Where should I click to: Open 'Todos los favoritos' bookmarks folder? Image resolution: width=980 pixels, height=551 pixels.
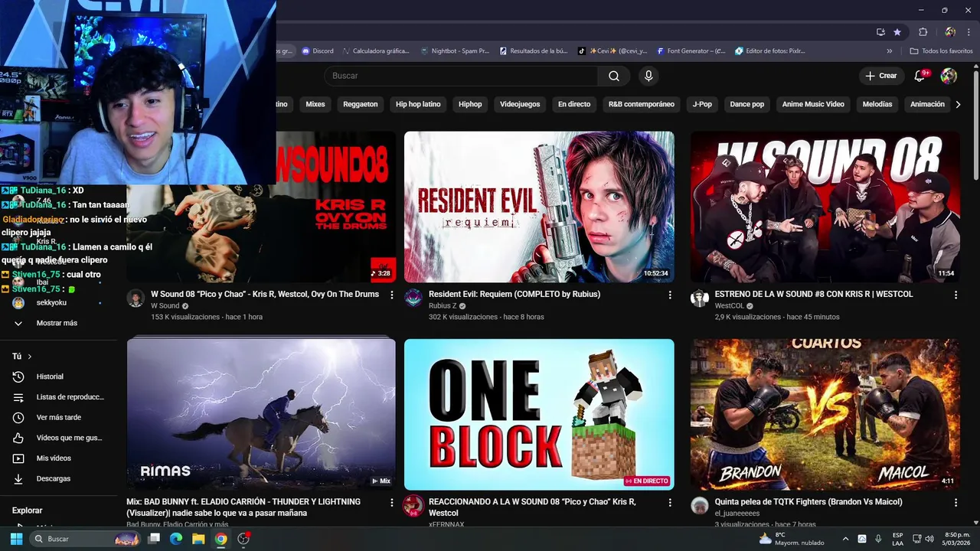(x=941, y=51)
